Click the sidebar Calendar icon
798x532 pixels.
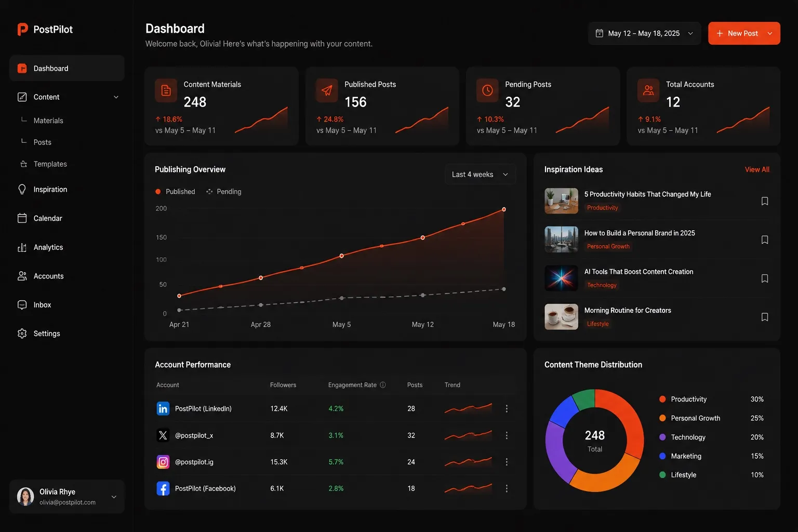[x=22, y=218]
